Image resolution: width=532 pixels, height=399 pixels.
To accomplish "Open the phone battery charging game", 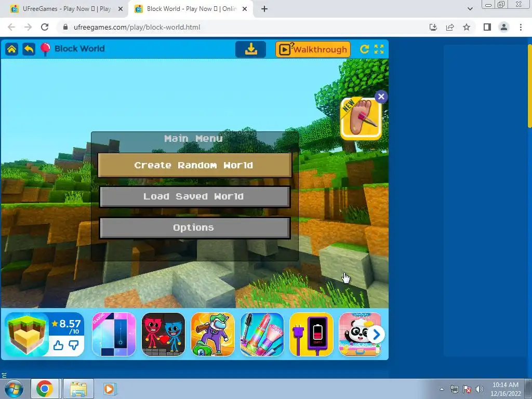I will (x=312, y=335).
